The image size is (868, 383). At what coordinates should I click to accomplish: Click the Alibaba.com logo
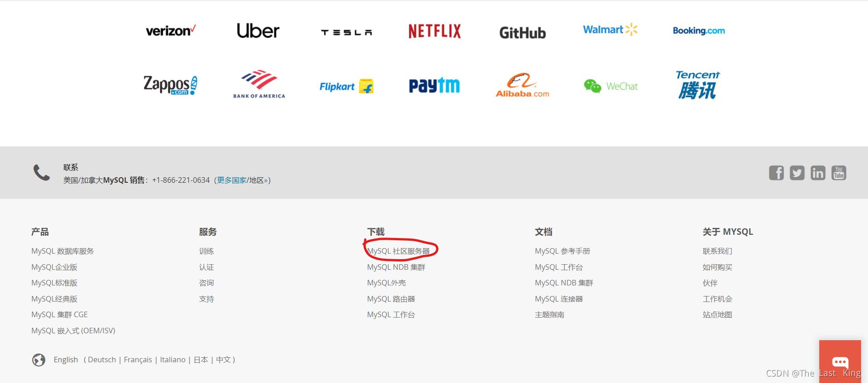(523, 85)
